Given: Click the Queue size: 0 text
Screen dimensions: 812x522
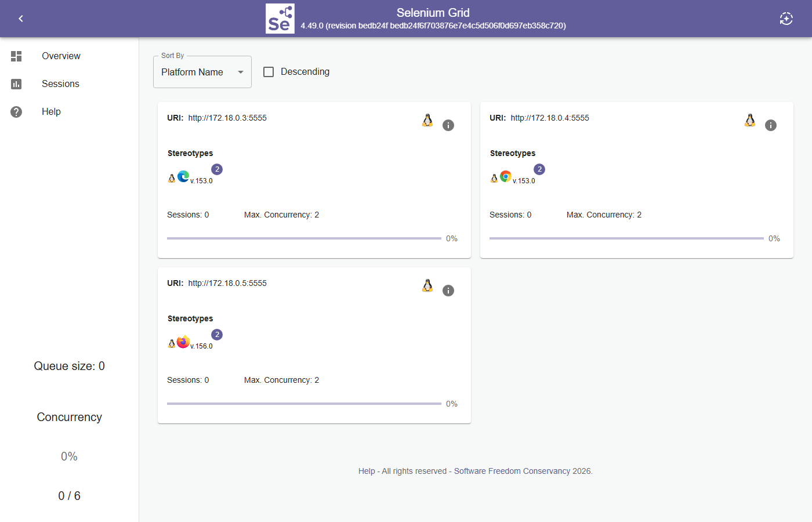Looking at the screenshot, I should [70, 366].
